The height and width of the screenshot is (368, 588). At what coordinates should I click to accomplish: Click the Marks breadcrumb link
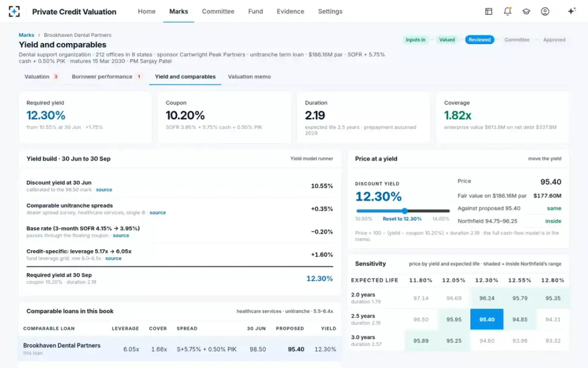coord(26,35)
